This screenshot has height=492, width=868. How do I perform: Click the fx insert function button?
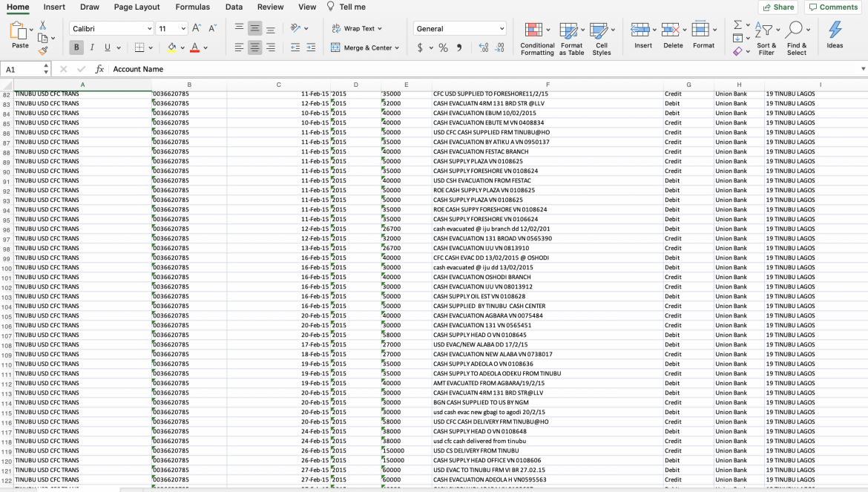(99, 69)
